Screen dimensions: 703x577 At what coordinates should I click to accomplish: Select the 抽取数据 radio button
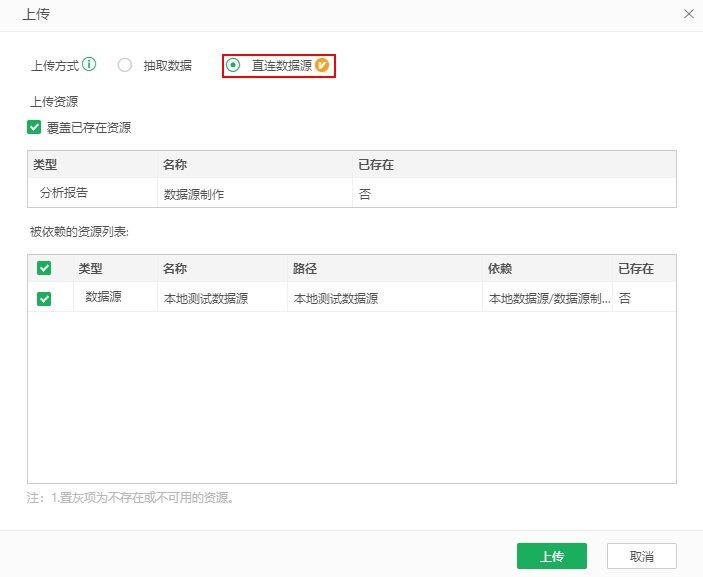[125, 65]
